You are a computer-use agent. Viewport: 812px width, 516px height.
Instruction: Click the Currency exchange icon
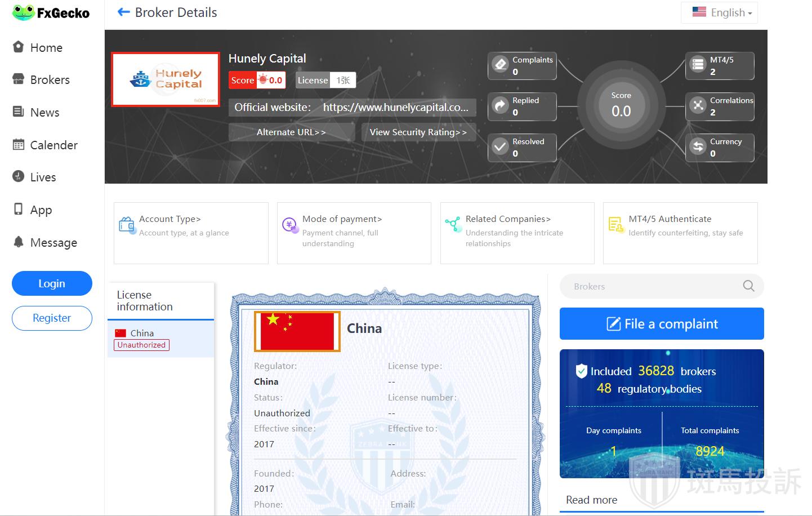[x=698, y=146]
